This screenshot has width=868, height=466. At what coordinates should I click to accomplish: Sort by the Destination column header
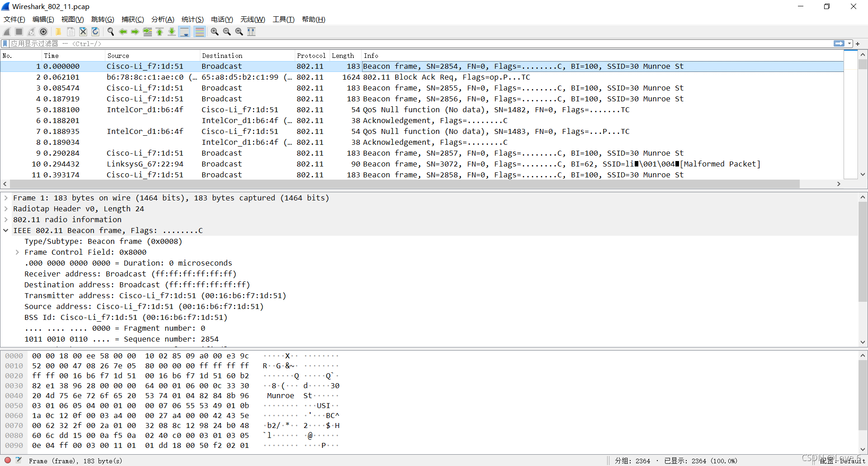247,56
